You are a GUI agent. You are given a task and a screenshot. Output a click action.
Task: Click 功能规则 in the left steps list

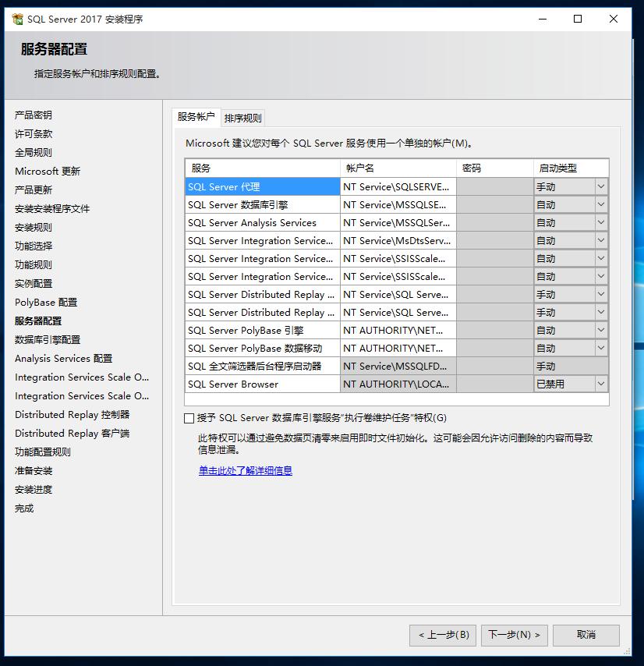[33, 264]
